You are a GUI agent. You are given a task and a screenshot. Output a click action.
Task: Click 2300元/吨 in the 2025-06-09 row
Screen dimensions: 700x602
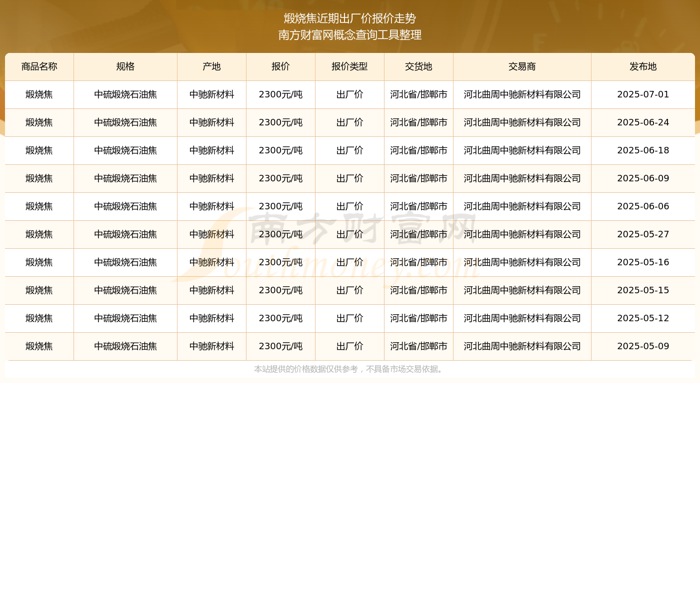tap(281, 178)
